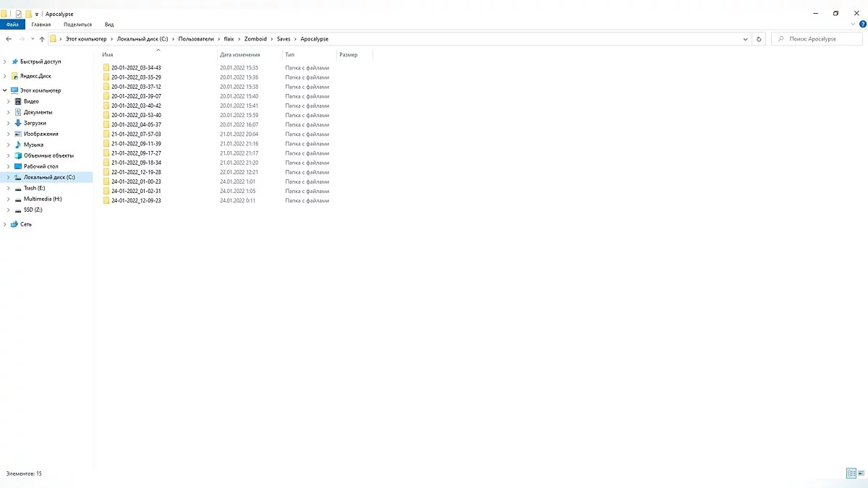868x488 pixels.
Task: Select Быстрый доступ in navigation pane
Action: pyautogui.click(x=40, y=61)
